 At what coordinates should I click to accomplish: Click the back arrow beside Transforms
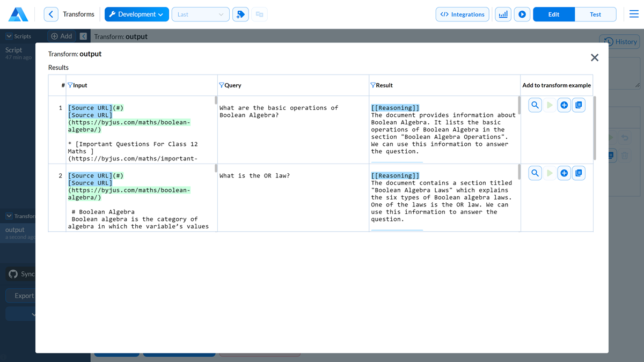point(51,14)
